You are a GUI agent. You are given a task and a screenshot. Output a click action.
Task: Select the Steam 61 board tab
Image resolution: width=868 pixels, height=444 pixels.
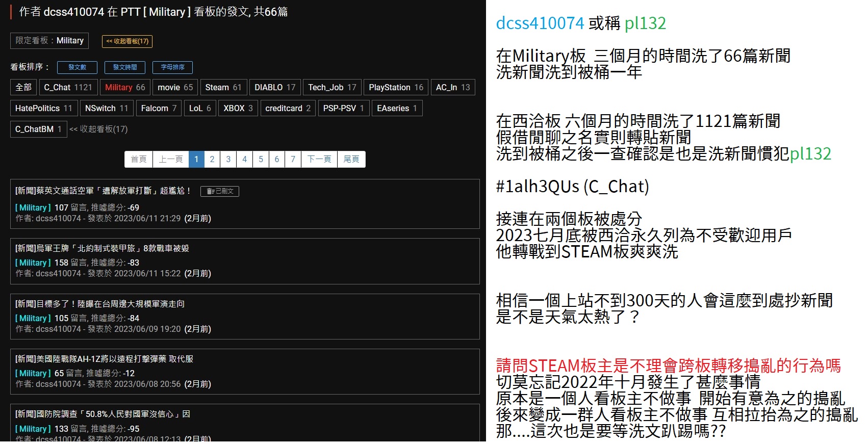(223, 87)
